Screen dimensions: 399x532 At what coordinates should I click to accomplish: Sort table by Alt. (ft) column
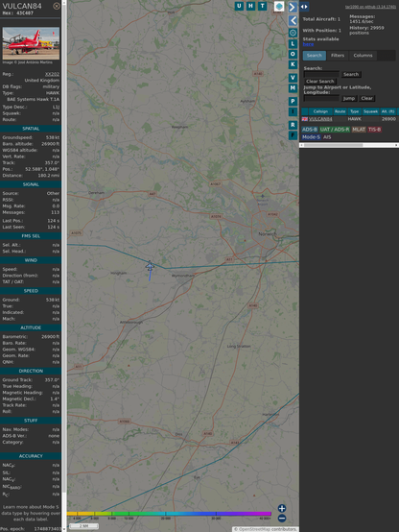coord(387,111)
